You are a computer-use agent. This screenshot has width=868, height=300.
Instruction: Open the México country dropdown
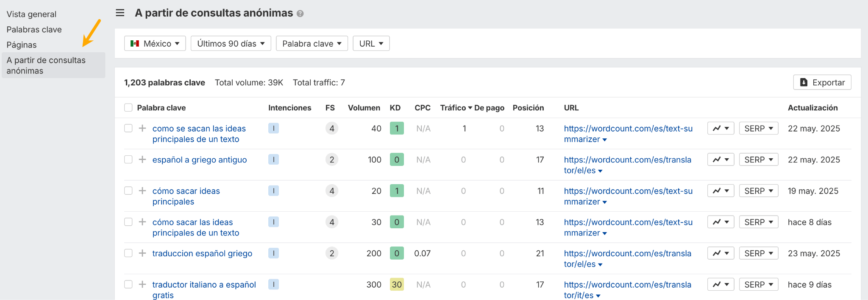coord(155,43)
